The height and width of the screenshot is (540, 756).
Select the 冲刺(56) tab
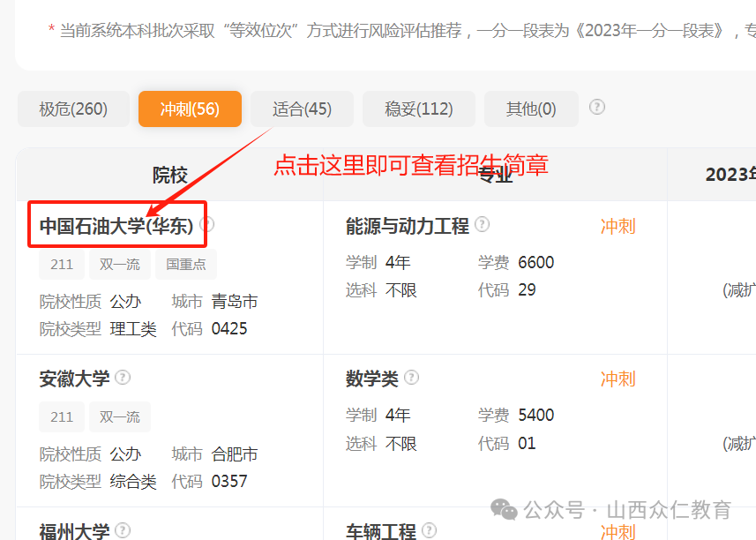(x=190, y=109)
